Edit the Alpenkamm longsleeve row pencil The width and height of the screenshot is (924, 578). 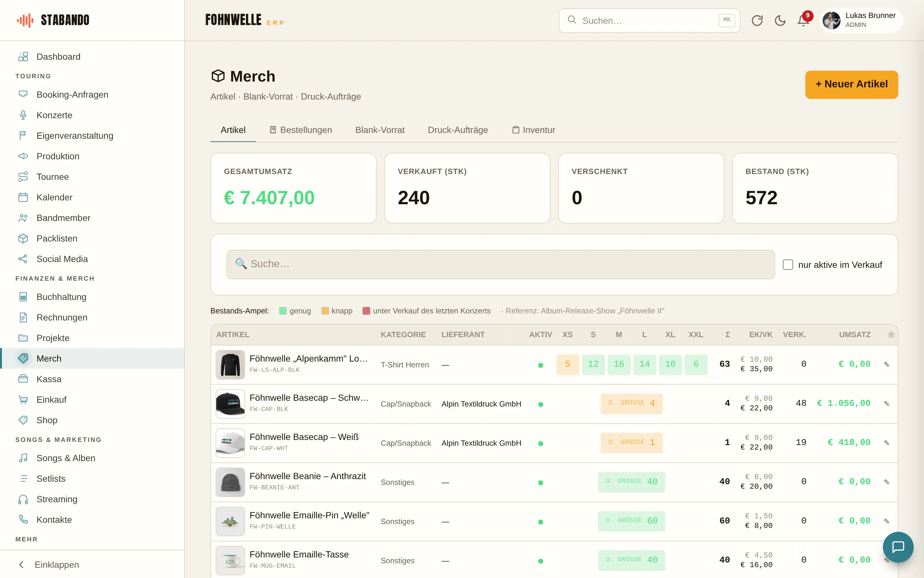[x=886, y=364]
